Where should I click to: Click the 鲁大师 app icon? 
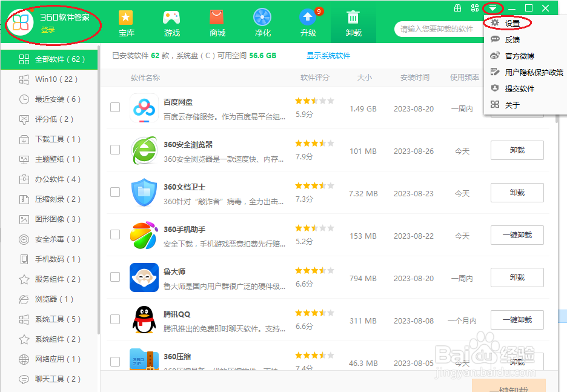[x=144, y=277]
